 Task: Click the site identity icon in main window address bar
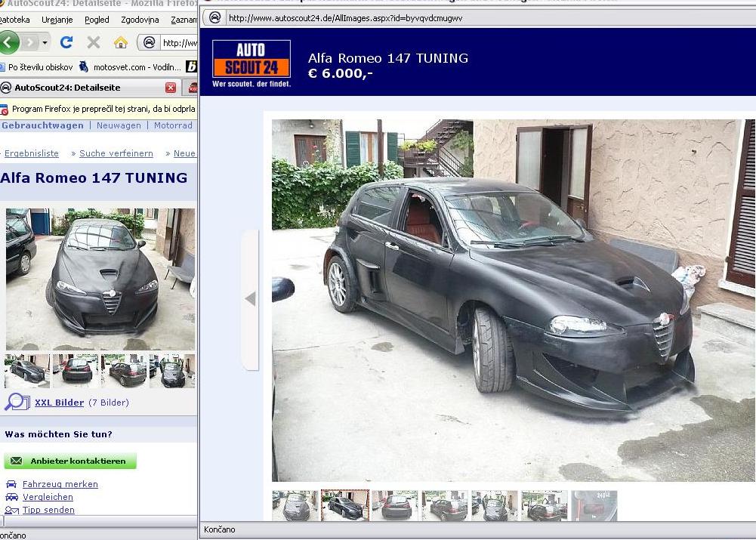click(x=150, y=42)
